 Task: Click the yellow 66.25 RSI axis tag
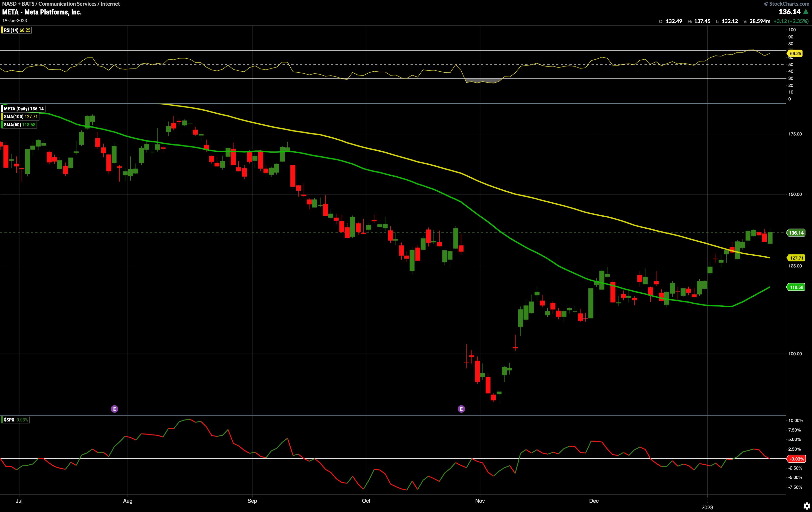pyautogui.click(x=795, y=54)
